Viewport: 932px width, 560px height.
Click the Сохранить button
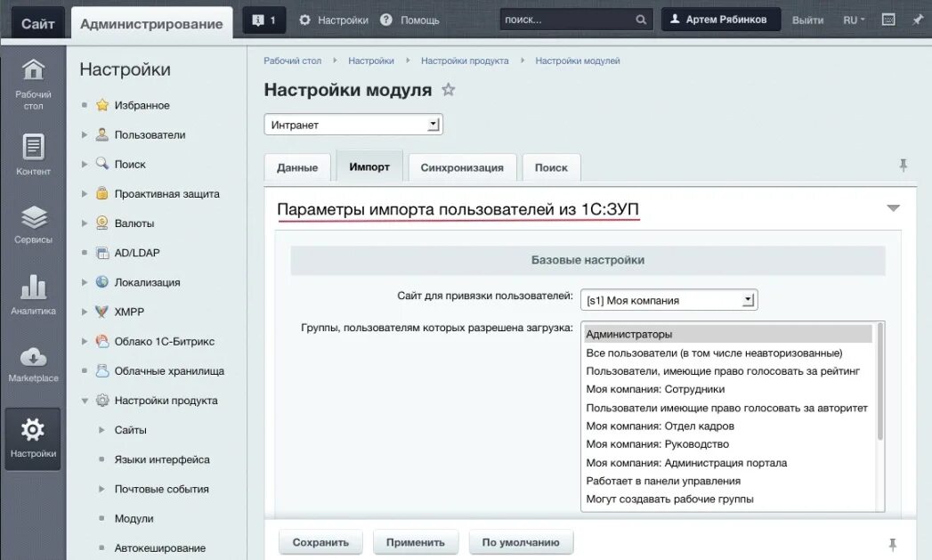pyautogui.click(x=320, y=542)
